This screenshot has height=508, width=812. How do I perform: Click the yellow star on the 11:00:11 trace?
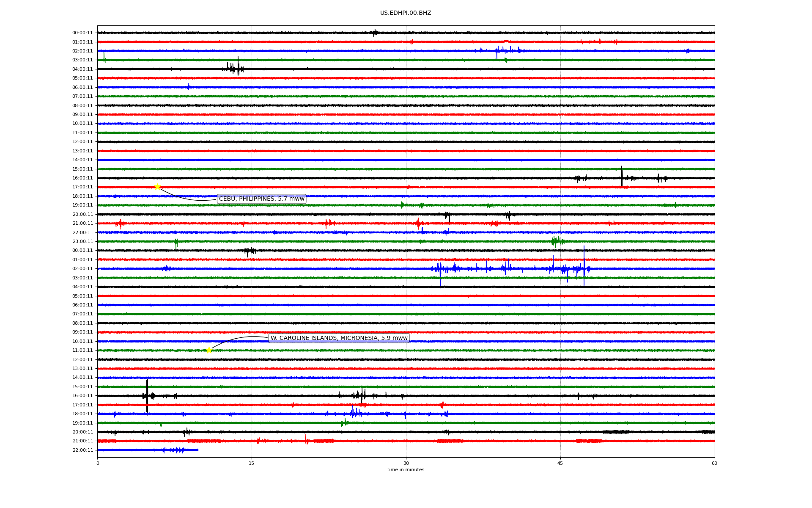click(208, 350)
